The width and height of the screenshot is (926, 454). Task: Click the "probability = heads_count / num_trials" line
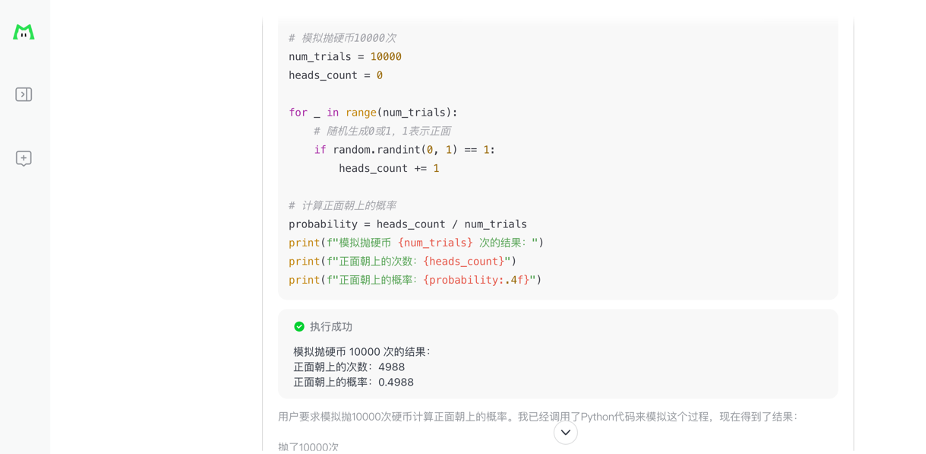point(407,224)
